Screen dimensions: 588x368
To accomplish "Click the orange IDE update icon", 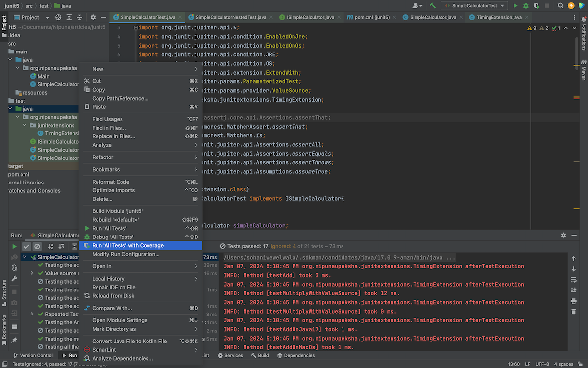I will coord(571,5).
